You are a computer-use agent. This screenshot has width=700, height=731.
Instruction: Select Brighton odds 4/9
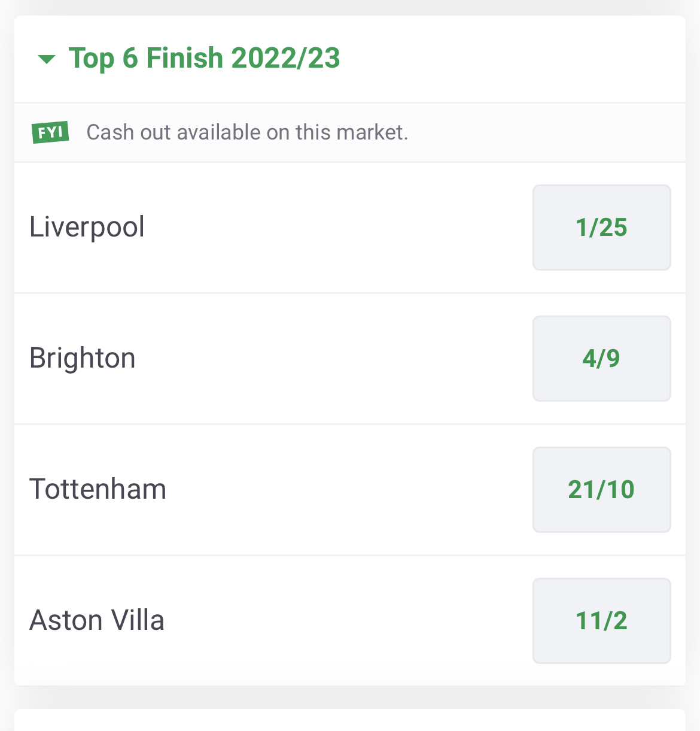coord(601,359)
